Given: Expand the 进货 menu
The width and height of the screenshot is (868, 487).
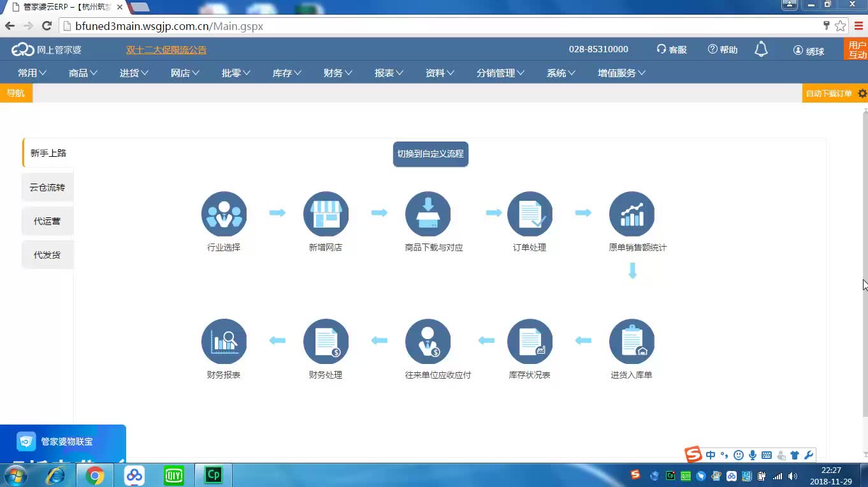Looking at the screenshot, I should (134, 73).
